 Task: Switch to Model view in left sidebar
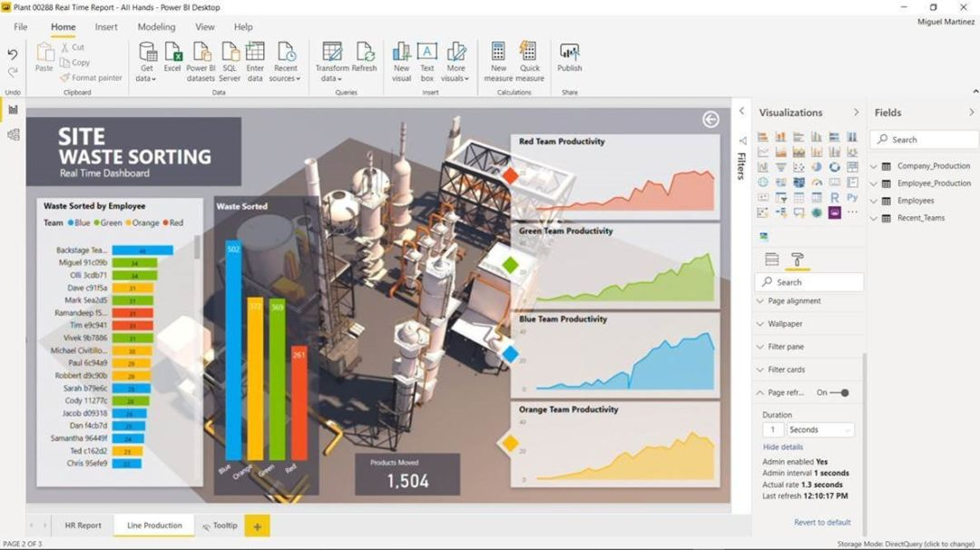tap(13, 134)
